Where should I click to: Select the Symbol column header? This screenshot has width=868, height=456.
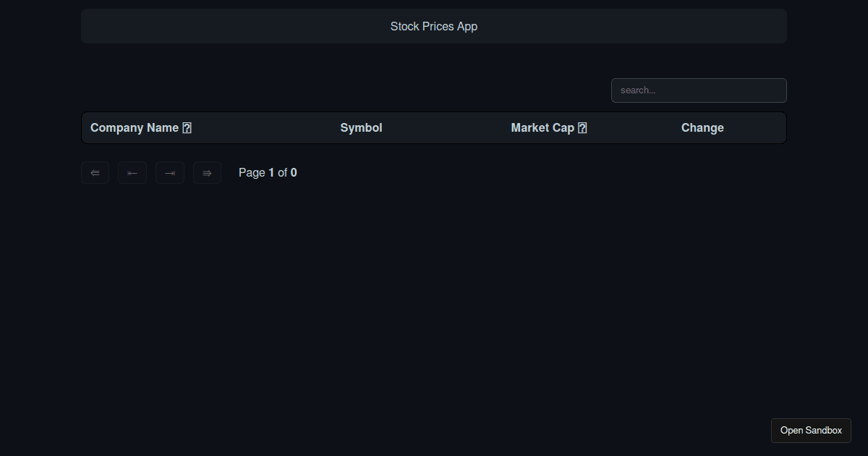click(361, 128)
